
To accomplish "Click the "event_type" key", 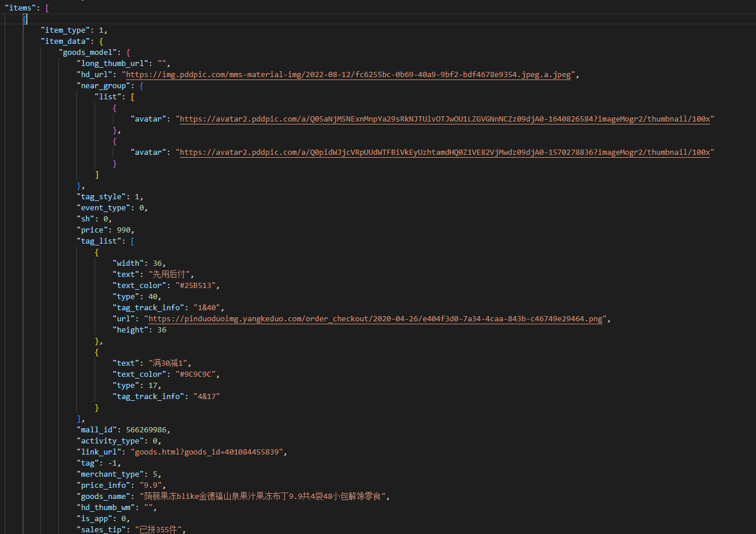I will click(x=103, y=208).
